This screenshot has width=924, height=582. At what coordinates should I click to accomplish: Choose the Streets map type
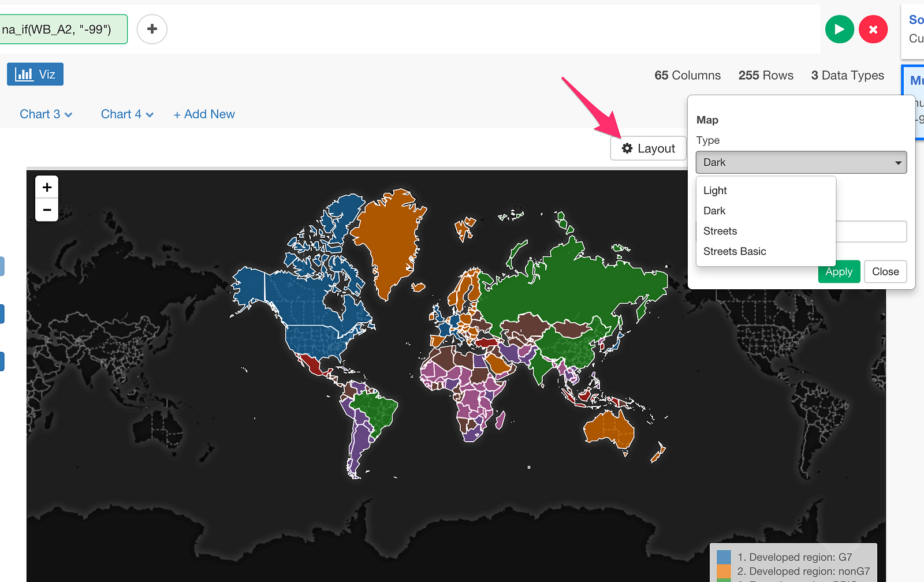coord(766,231)
